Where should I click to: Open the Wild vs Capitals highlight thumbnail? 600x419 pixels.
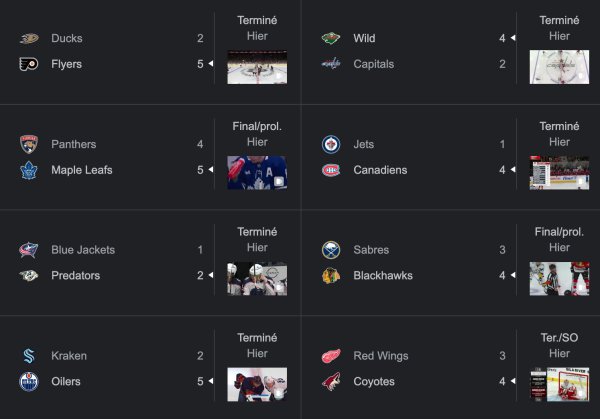[559, 67]
